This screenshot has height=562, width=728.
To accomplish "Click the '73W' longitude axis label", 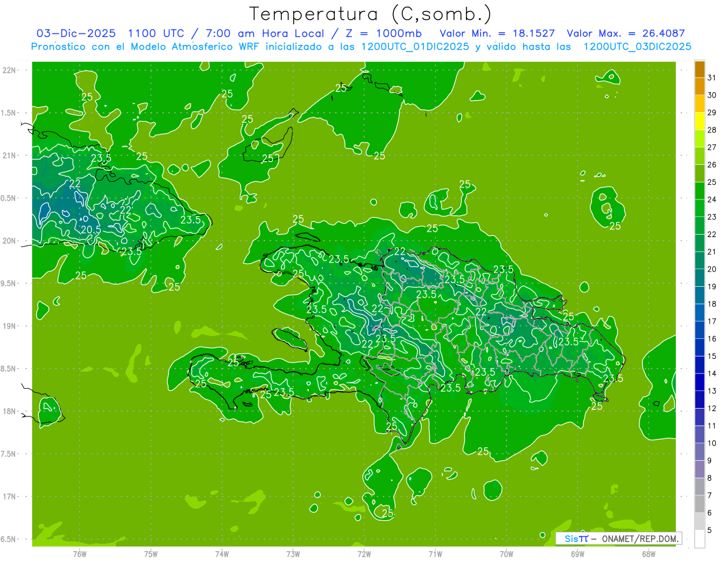I will click(x=293, y=554).
